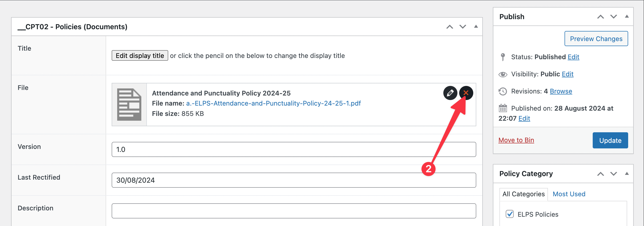
Task: Select the All Categories tab
Action: pyautogui.click(x=524, y=194)
